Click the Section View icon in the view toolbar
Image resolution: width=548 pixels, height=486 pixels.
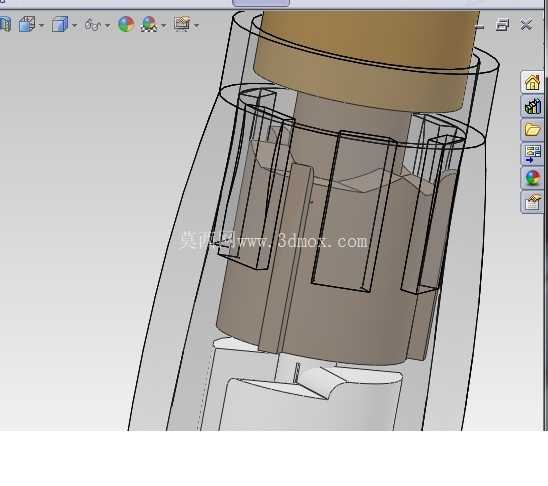(x=5, y=24)
